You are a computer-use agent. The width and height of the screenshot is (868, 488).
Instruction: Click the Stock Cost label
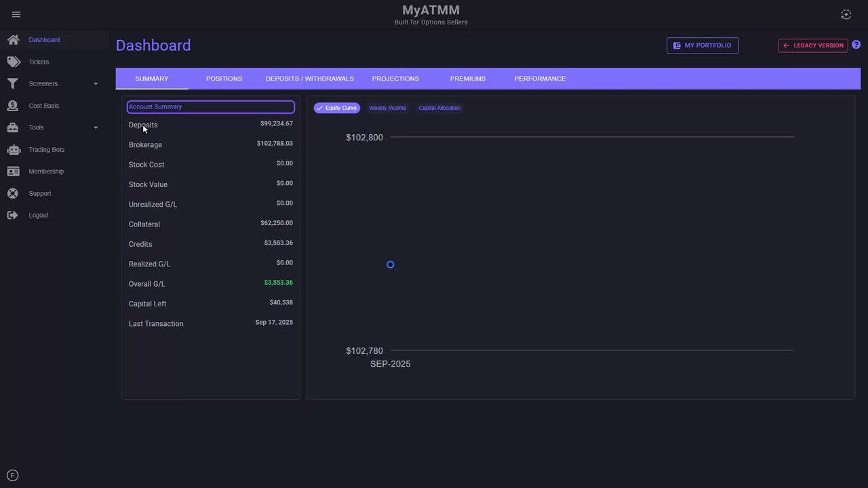coord(146,165)
